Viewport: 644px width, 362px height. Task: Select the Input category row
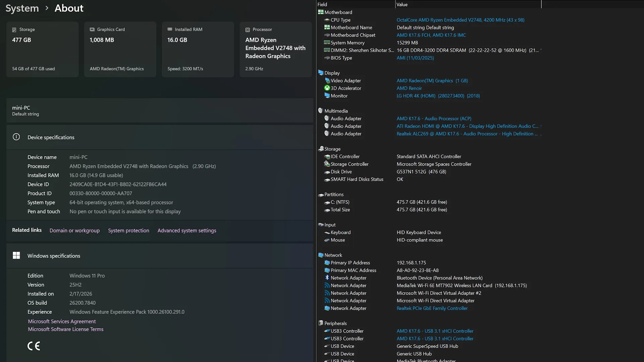point(330,225)
